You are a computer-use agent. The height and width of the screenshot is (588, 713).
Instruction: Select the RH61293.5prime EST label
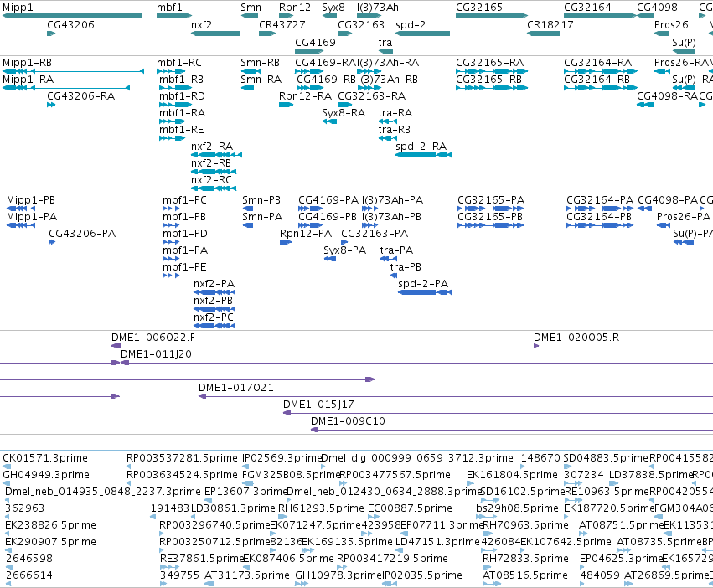coord(321,508)
